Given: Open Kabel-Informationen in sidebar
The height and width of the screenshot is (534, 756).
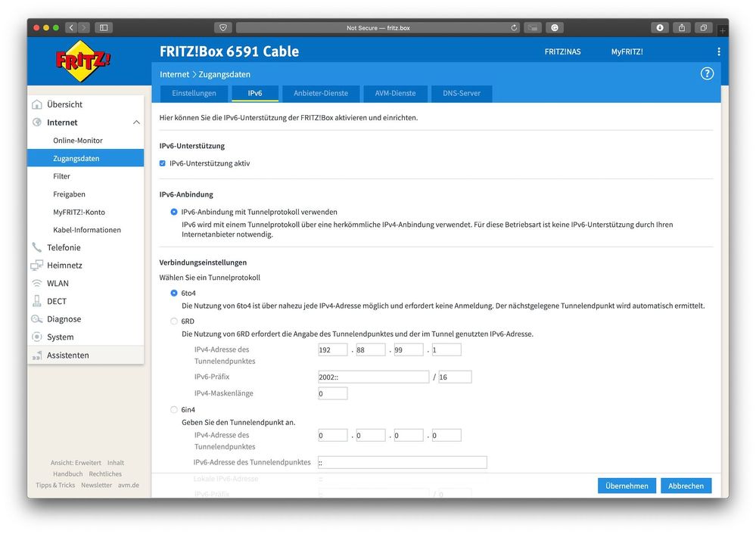Looking at the screenshot, I should 86,229.
